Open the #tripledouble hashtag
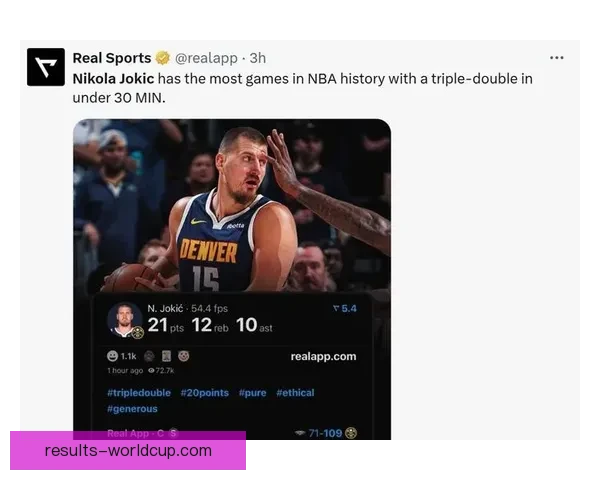Viewport: 600px width, 480px height. pyautogui.click(x=139, y=393)
